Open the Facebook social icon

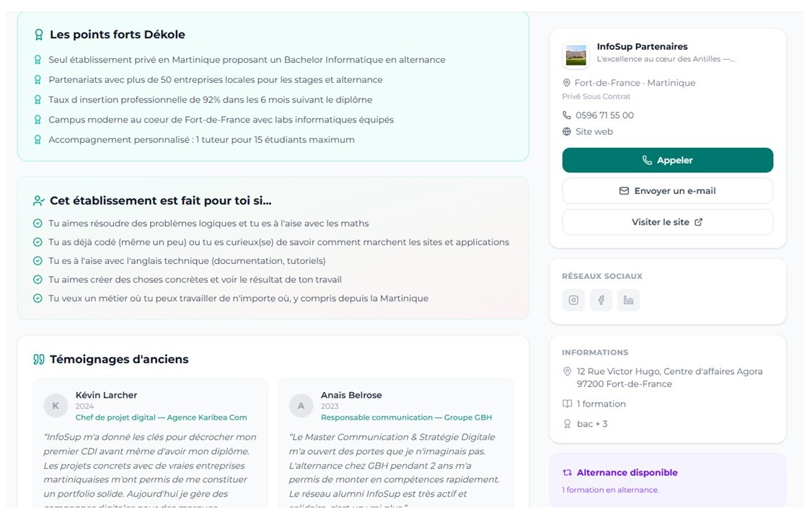click(x=601, y=300)
